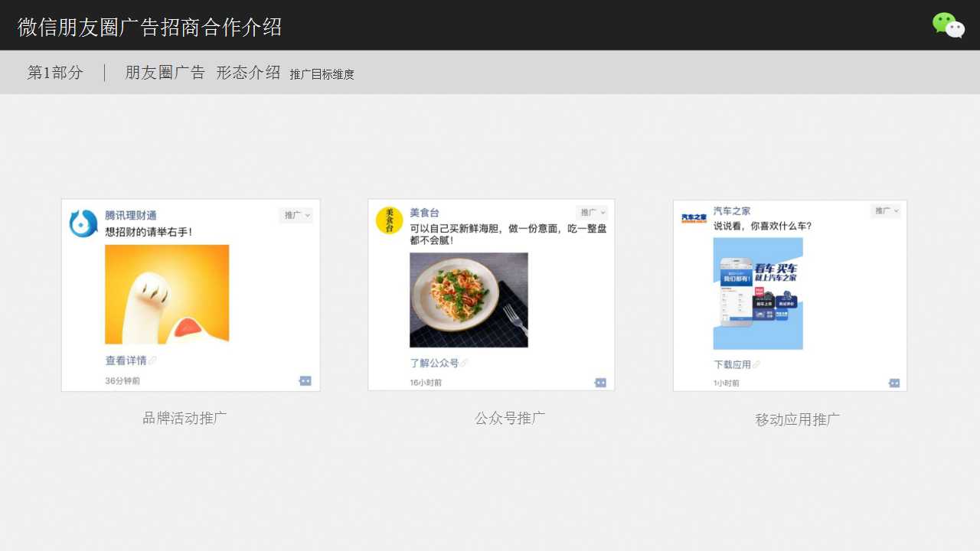
Task: Click the 腾讯理财通 account name
Action: point(131,215)
